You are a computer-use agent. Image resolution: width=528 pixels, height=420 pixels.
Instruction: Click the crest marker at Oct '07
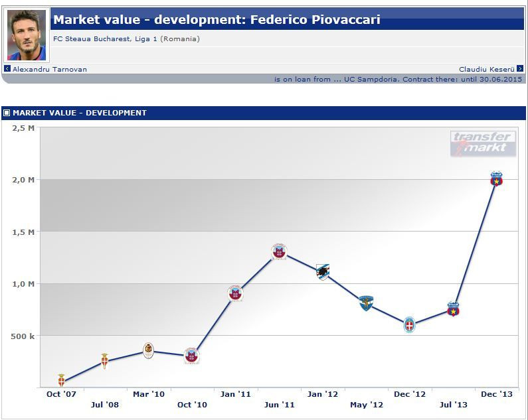click(x=62, y=380)
